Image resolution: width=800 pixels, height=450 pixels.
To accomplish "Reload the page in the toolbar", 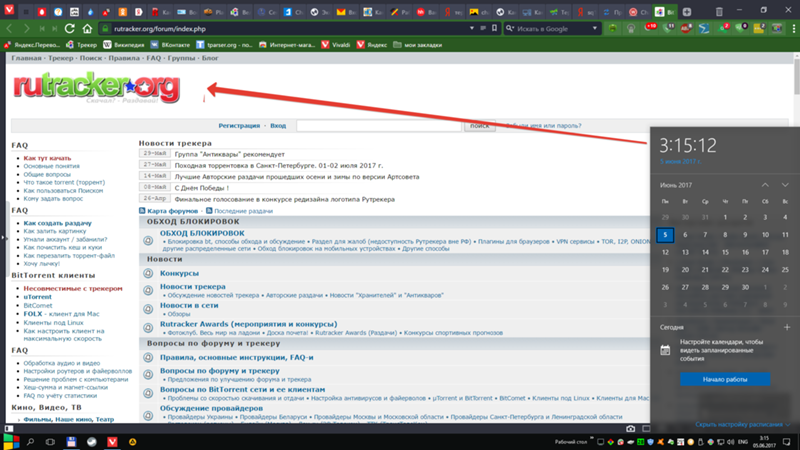I will click(x=70, y=29).
